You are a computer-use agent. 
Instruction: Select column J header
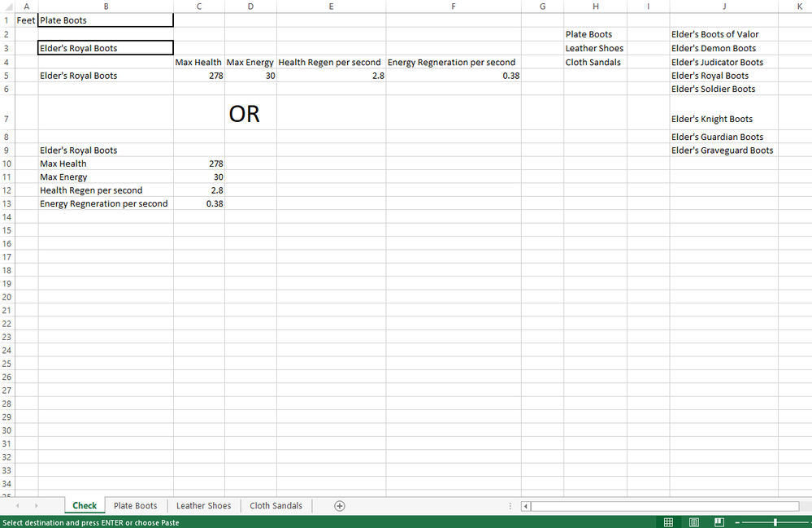tap(724, 7)
